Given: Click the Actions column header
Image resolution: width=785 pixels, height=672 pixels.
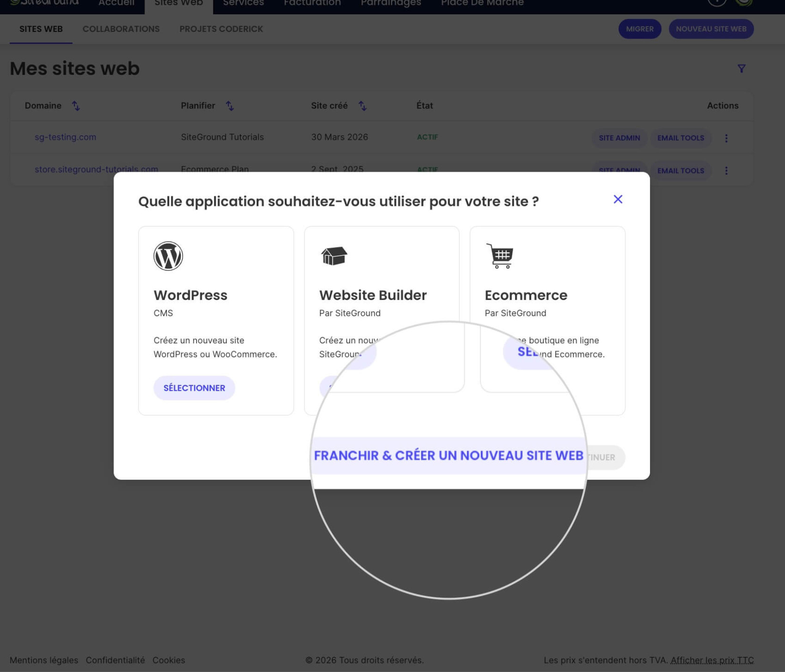Looking at the screenshot, I should [723, 105].
